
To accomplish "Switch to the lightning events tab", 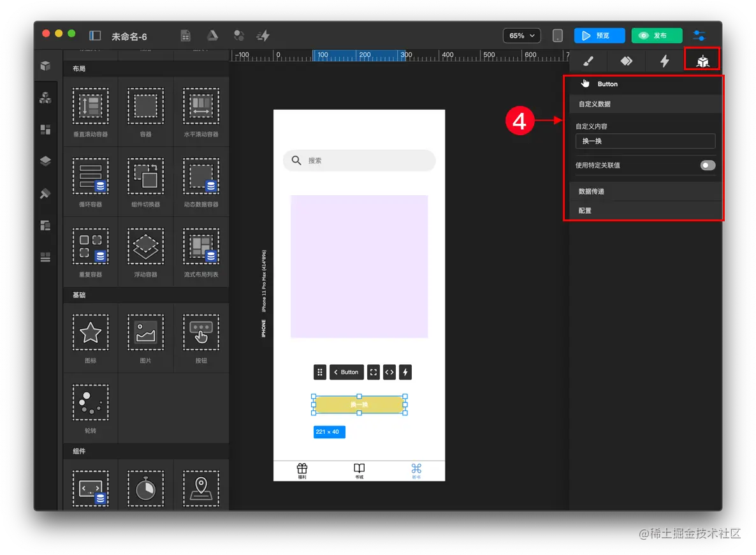I will [664, 61].
